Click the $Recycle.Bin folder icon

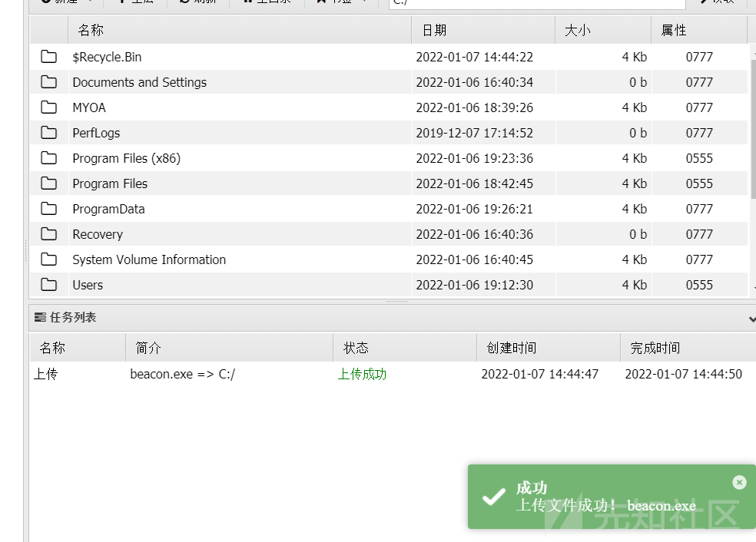coord(48,57)
